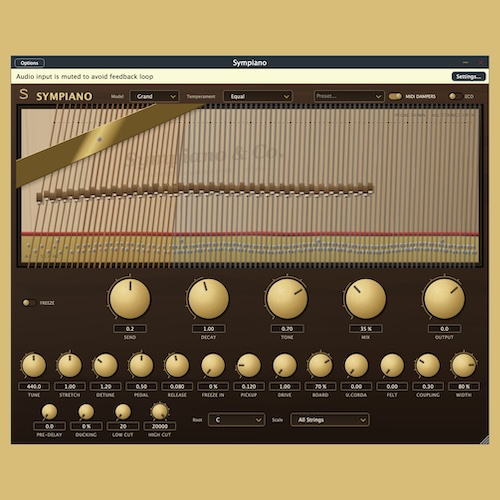Enable the ECO mode switch

(455, 96)
